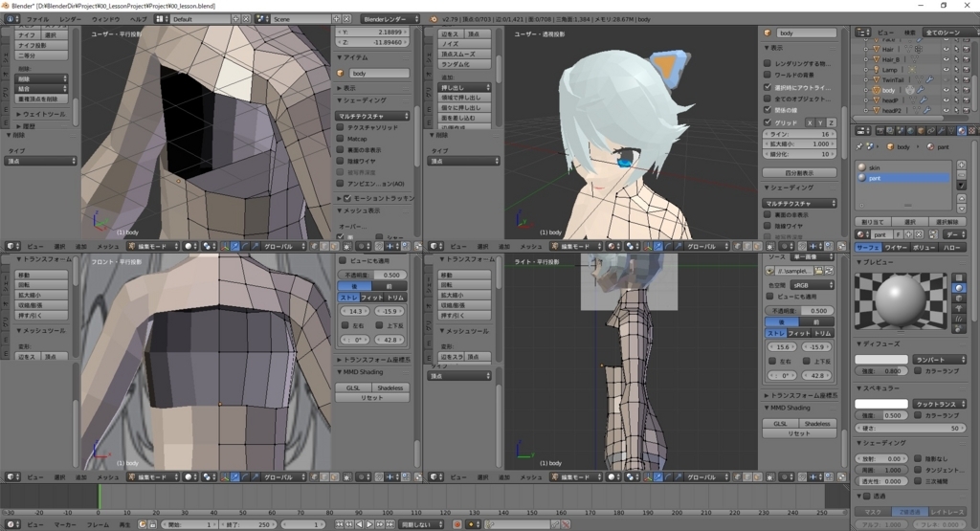Open 編集モード dropdown in front view header
The image size is (980, 531).
click(153, 476)
